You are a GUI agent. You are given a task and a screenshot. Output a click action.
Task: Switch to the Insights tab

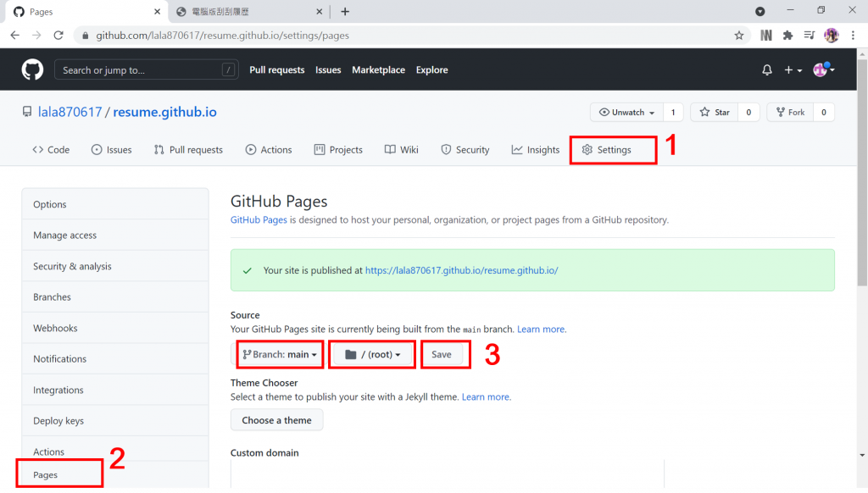536,150
